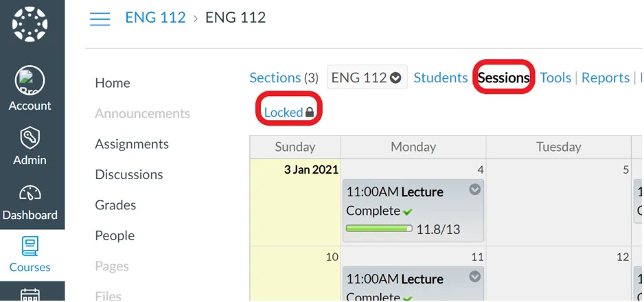Open options arrow on January 4 Lecture
The image size is (644, 302).
pyautogui.click(x=475, y=189)
